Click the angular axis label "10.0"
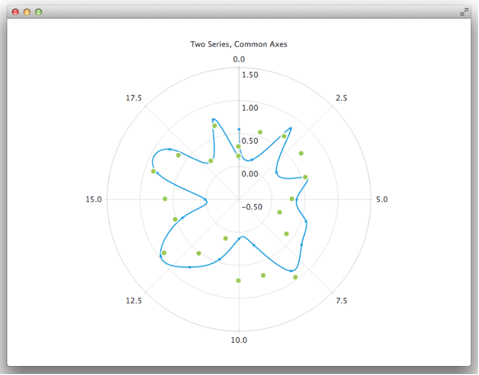The height and width of the screenshot is (375, 479). (239, 340)
